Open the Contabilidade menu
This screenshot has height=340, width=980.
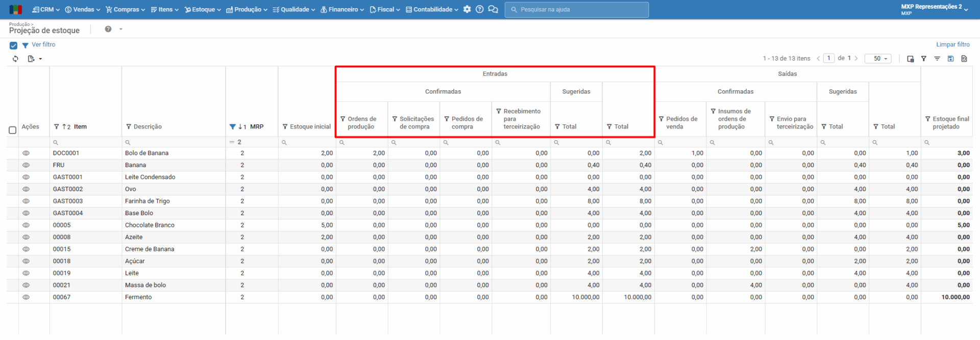432,9
